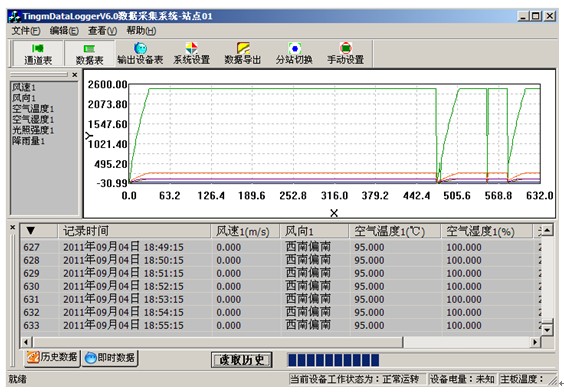Select 风向1 in the channel list

(x=24, y=98)
